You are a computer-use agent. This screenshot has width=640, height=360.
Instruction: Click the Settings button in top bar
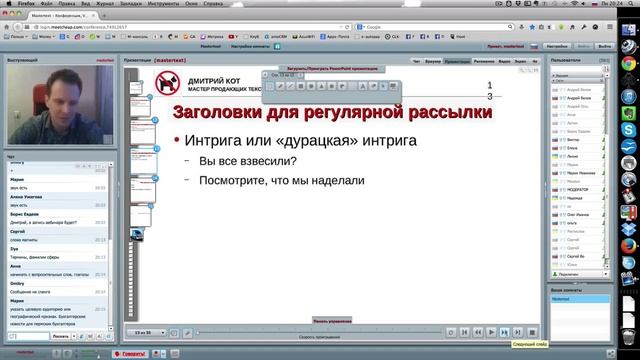tap(557, 46)
